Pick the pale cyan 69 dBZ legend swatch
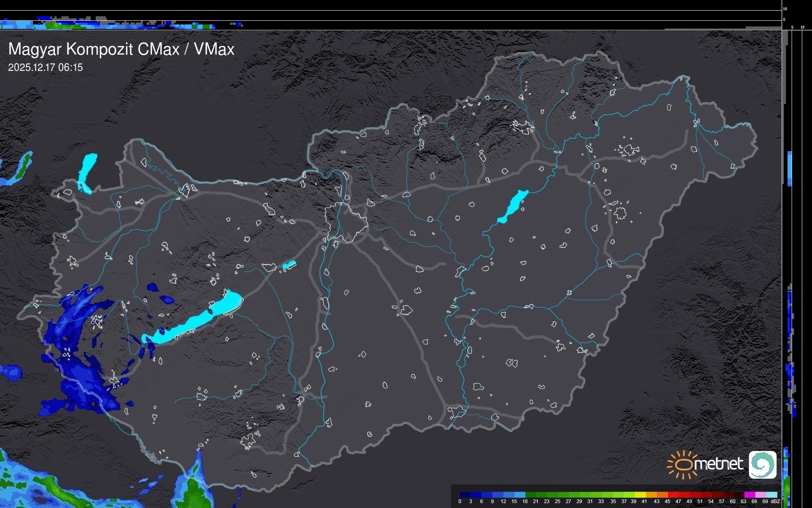The width and height of the screenshot is (812, 508). pyautogui.click(x=771, y=495)
